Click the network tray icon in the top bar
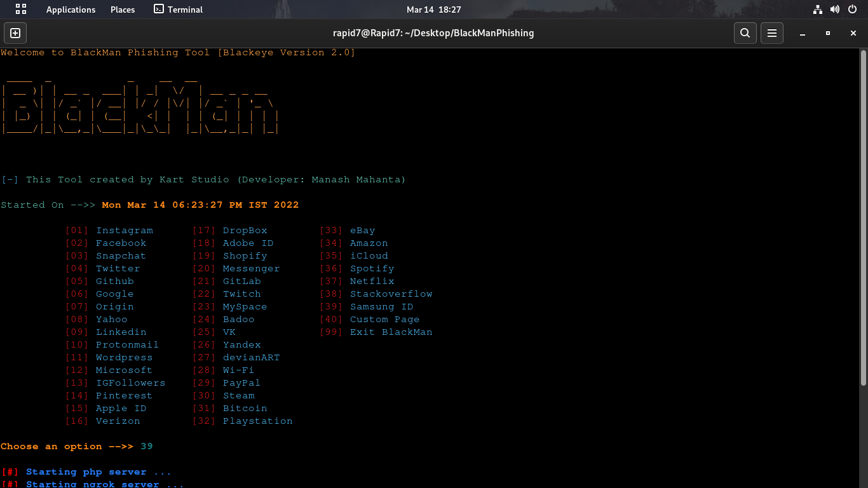This screenshot has height=488, width=868. [x=818, y=10]
